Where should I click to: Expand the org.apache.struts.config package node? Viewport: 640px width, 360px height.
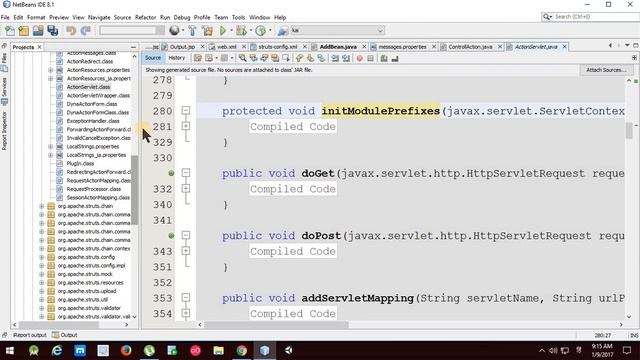(42, 257)
